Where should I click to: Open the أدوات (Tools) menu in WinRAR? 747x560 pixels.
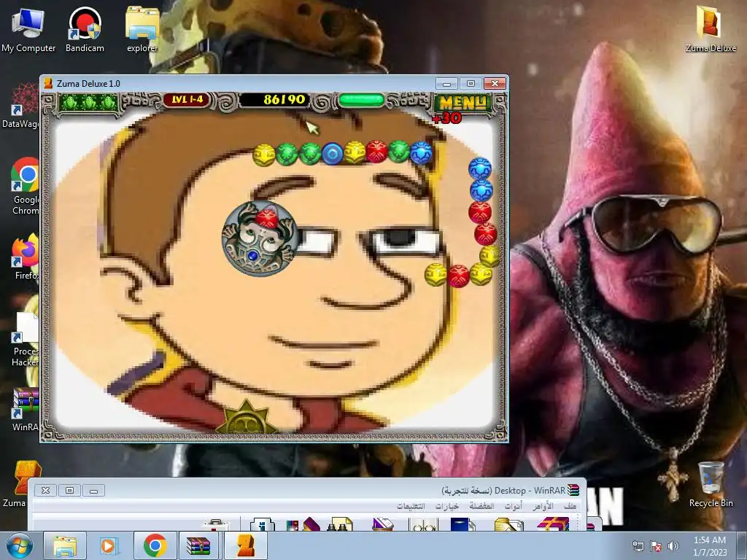coord(514,506)
